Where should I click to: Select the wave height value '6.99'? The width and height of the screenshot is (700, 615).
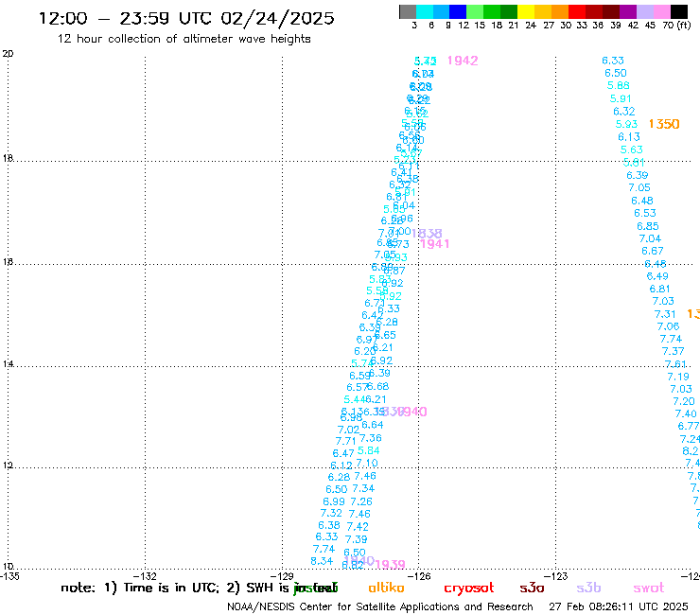[334, 501]
